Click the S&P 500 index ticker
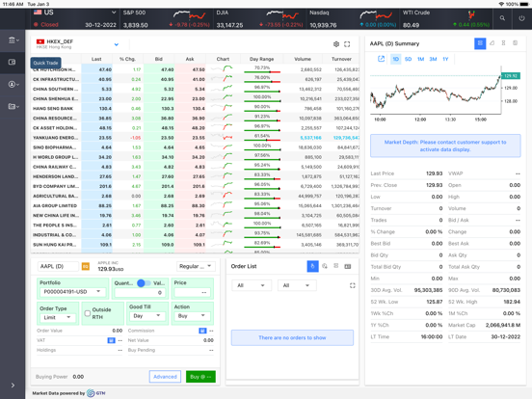This screenshot has height=399, width=532. [x=167, y=18]
